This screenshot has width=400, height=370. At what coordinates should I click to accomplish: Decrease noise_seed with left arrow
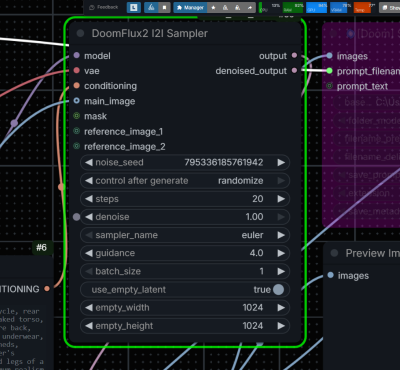[89, 162]
